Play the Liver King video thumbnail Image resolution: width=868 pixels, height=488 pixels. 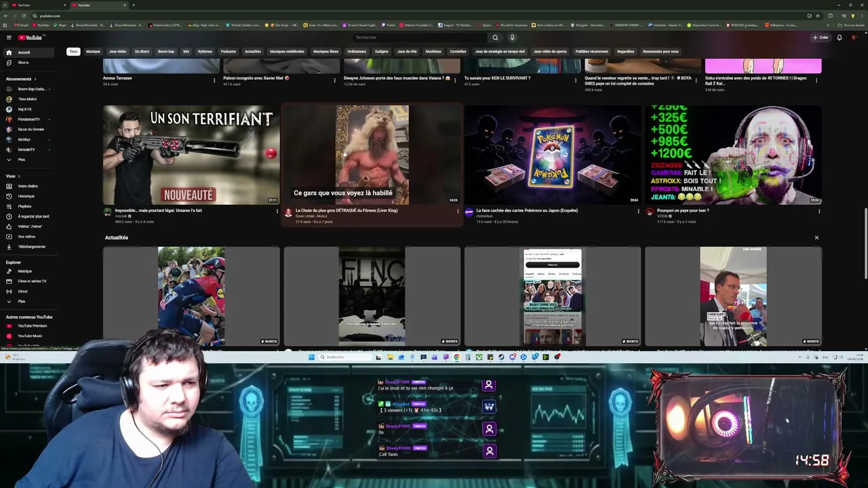pyautogui.click(x=372, y=155)
